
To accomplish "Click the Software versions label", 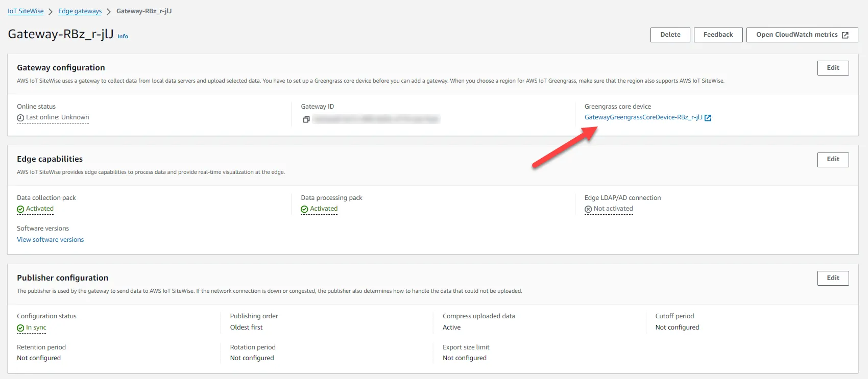I will coord(43,229).
